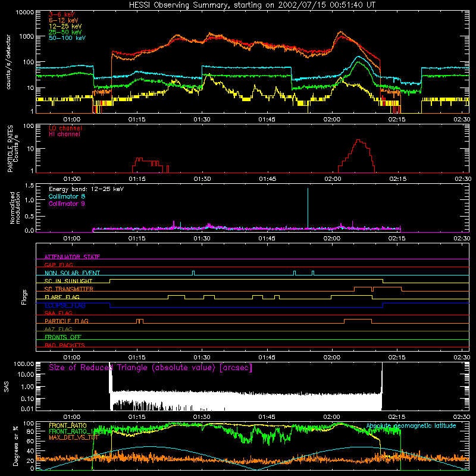Image resolution: width=476 pixels, height=476 pixels.
Task: Click the yellow FRONT_RATIO legend label
Action: [68, 425]
